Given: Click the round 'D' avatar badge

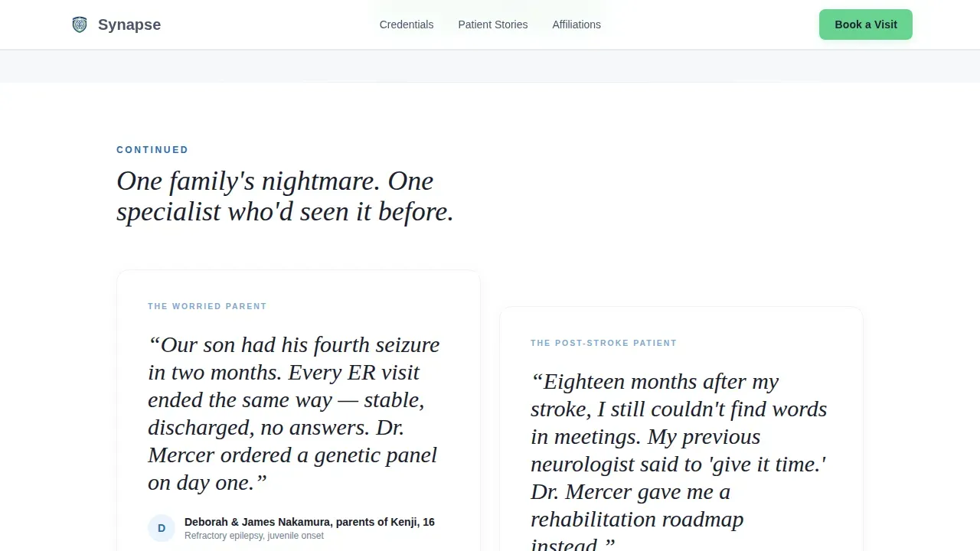Looking at the screenshot, I should click(x=162, y=528).
